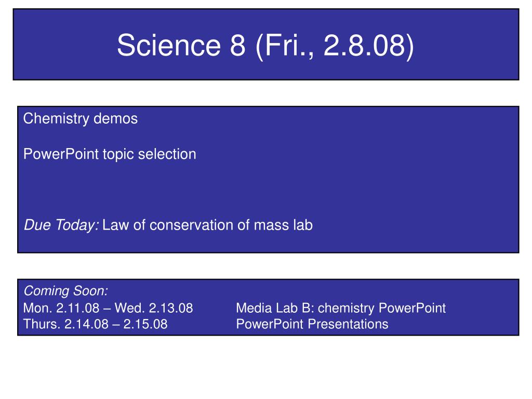Click Wed. 2.13.08 in the schedule
Image resolution: width=532 pixels, height=399 pixels.
[154, 308]
